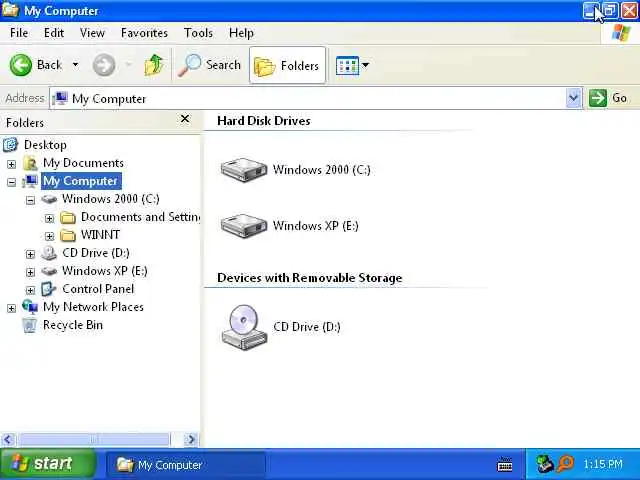Click the My Network Places icon

30,307
